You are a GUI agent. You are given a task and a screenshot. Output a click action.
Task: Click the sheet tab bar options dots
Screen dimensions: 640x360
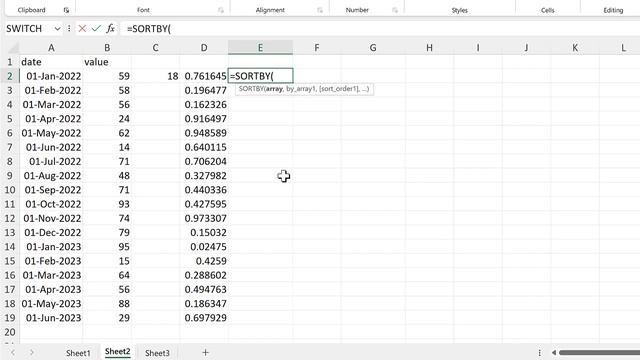coord(539,352)
